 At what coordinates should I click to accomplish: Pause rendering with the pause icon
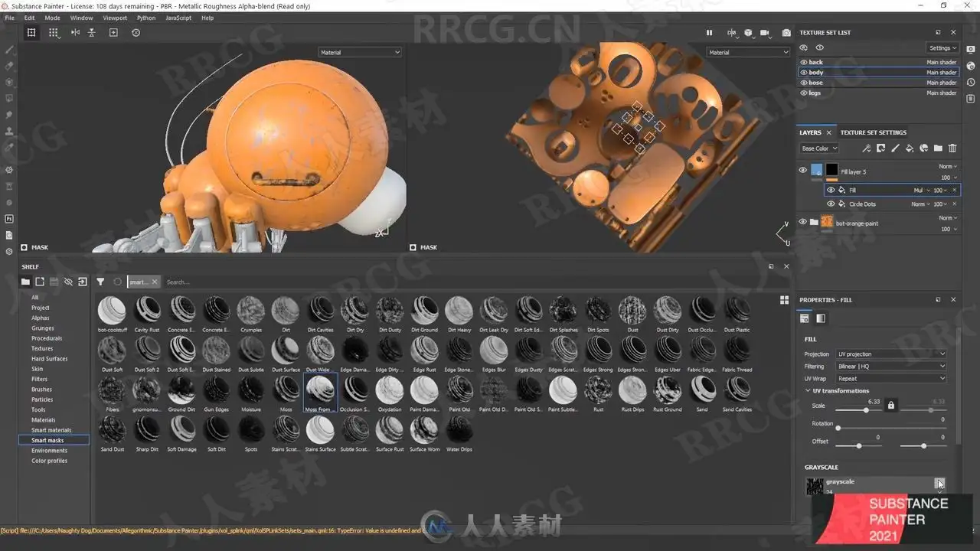(x=709, y=33)
